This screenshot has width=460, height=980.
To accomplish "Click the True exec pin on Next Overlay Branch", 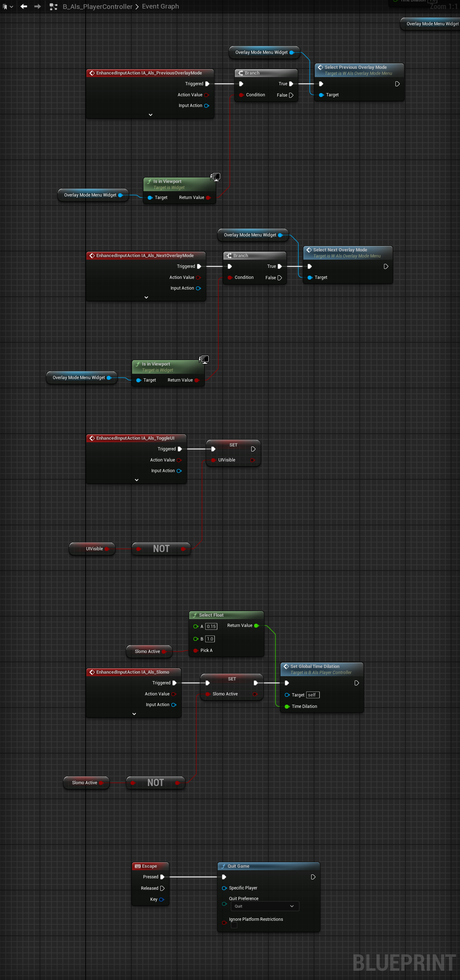I will click(x=279, y=266).
